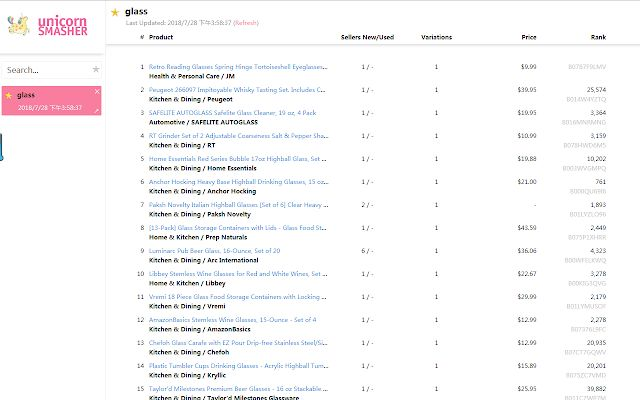Select the $22.67 price cell
The width and height of the screenshot is (640, 400).
point(527,273)
